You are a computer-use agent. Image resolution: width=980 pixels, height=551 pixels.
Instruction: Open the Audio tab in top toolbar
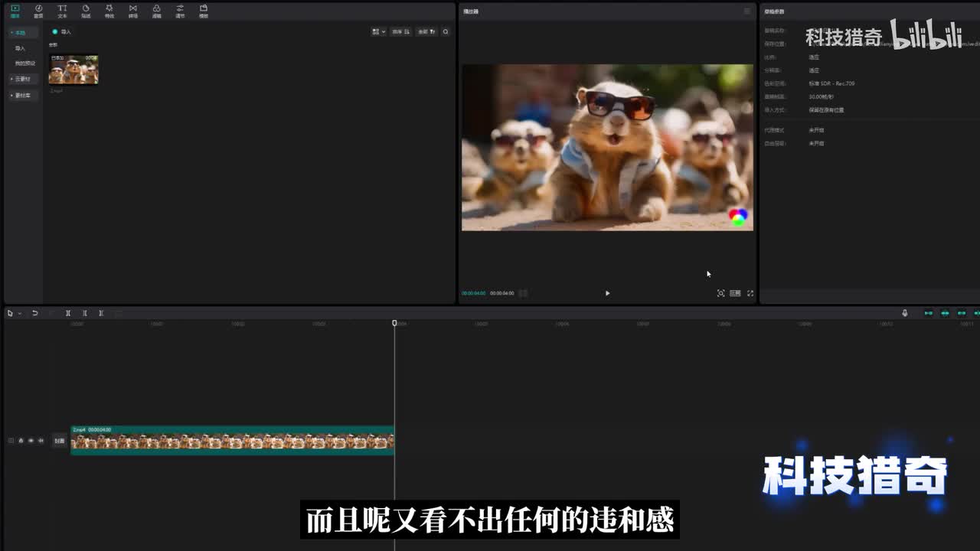38,11
